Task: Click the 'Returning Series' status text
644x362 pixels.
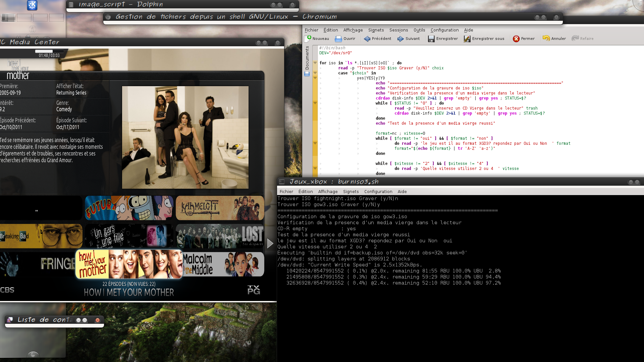Action: [71, 93]
